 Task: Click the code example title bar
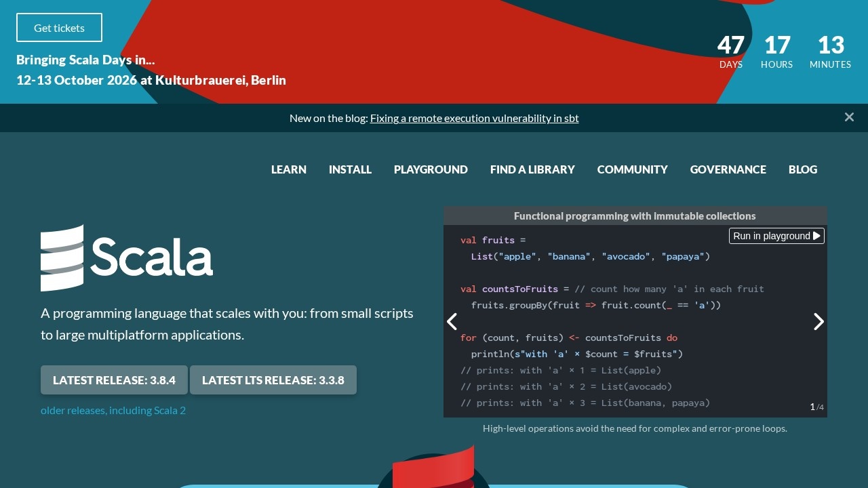tap(635, 216)
